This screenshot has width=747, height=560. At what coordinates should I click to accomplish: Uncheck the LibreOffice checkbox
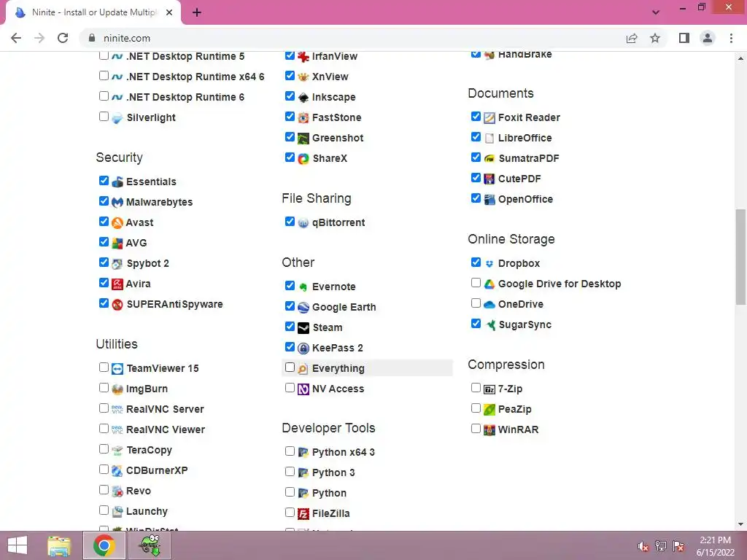(x=476, y=136)
